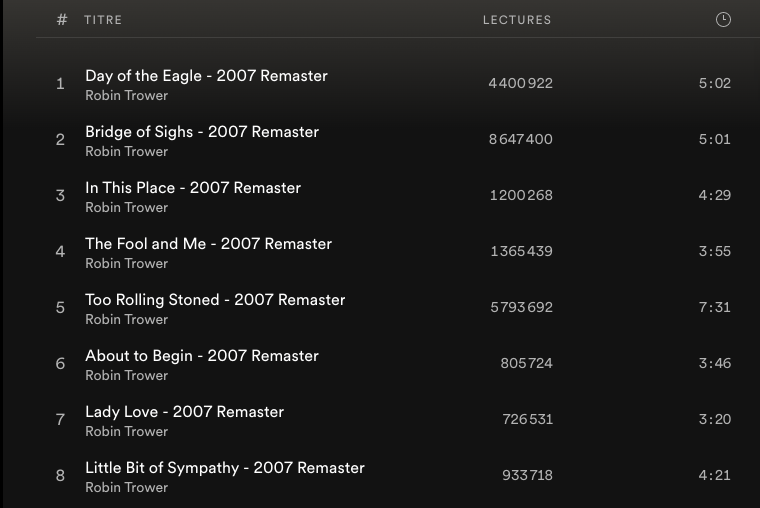
Task: Open Robin Trower link under Too Rolling Stoned
Action: pyautogui.click(x=126, y=320)
